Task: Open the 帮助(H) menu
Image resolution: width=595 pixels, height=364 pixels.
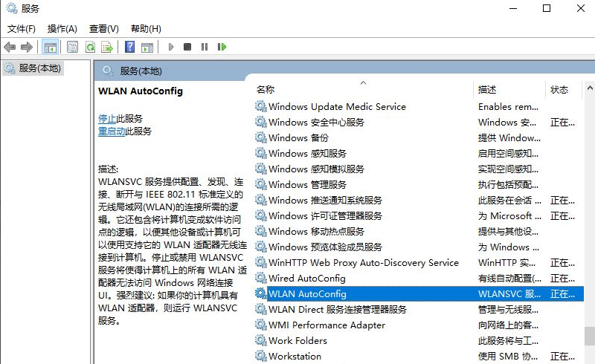Action: [146, 29]
